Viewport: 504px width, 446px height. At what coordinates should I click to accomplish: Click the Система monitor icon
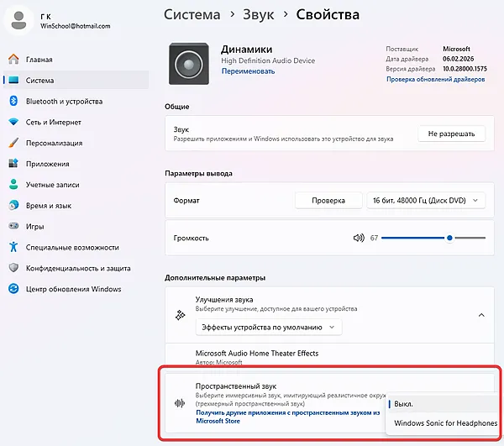pyautogui.click(x=13, y=80)
